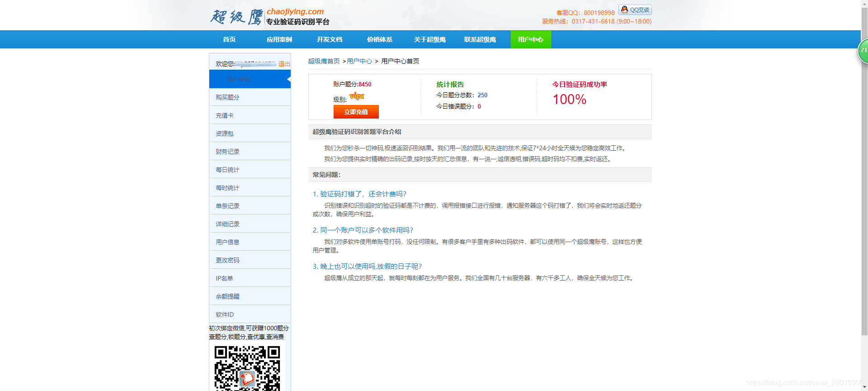Image resolution: width=868 pixels, height=391 pixels.
Task: Open 充值卡 in the sidebar
Action: pyautogui.click(x=250, y=115)
